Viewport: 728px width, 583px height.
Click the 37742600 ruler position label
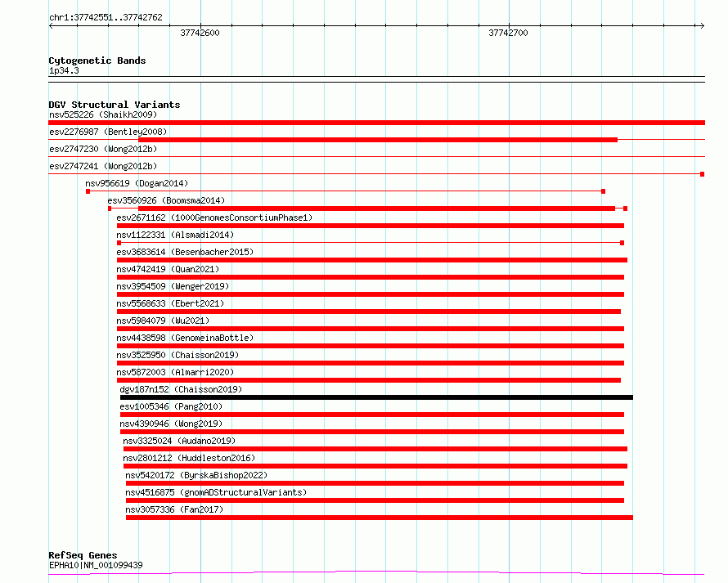(x=200, y=33)
